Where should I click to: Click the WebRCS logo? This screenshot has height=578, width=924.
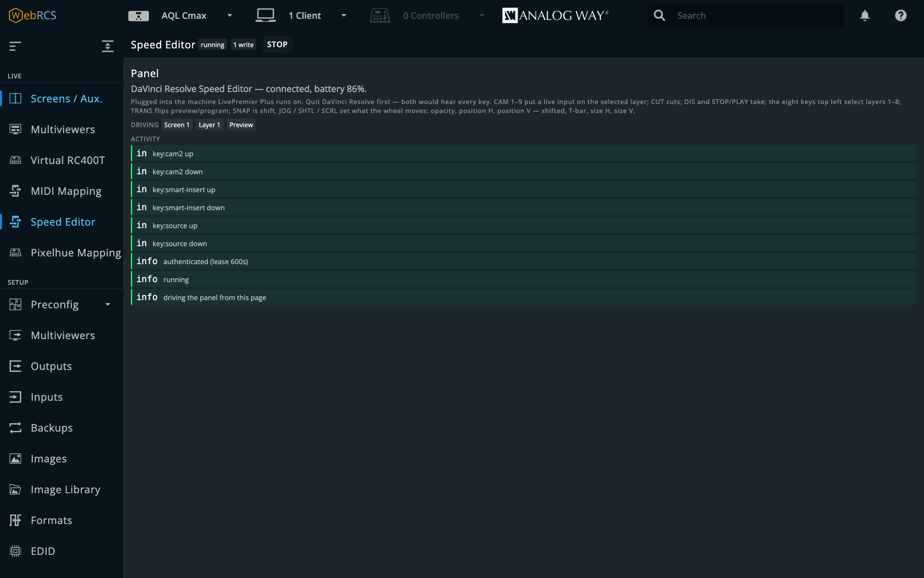point(33,15)
